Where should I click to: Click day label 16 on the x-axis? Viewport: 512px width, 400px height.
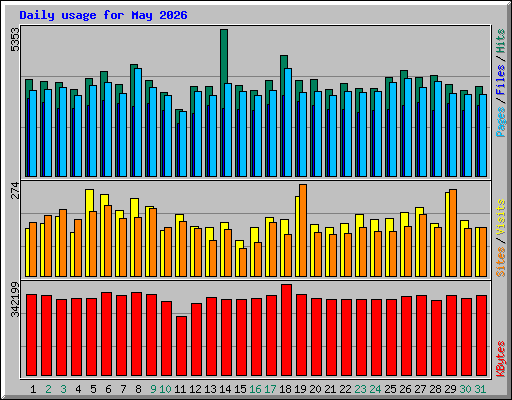click(x=255, y=389)
